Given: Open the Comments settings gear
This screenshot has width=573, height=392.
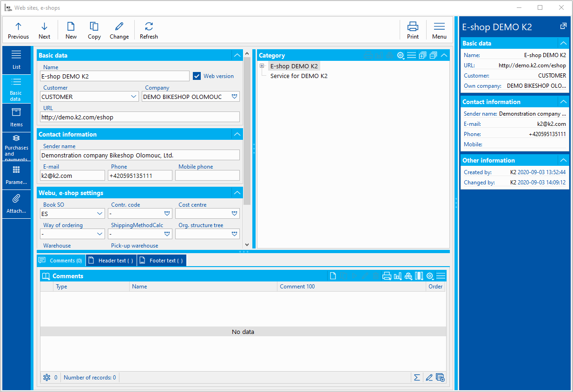Looking at the screenshot, I should (430, 276).
